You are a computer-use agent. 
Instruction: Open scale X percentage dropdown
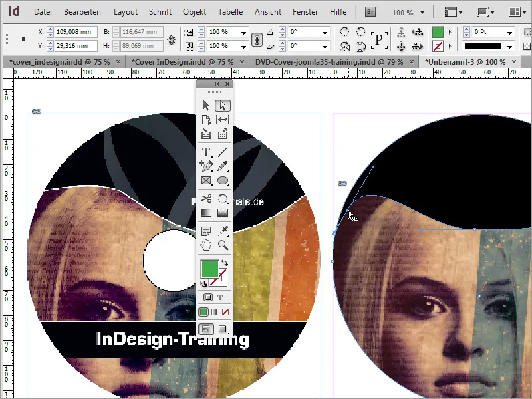[243, 33]
